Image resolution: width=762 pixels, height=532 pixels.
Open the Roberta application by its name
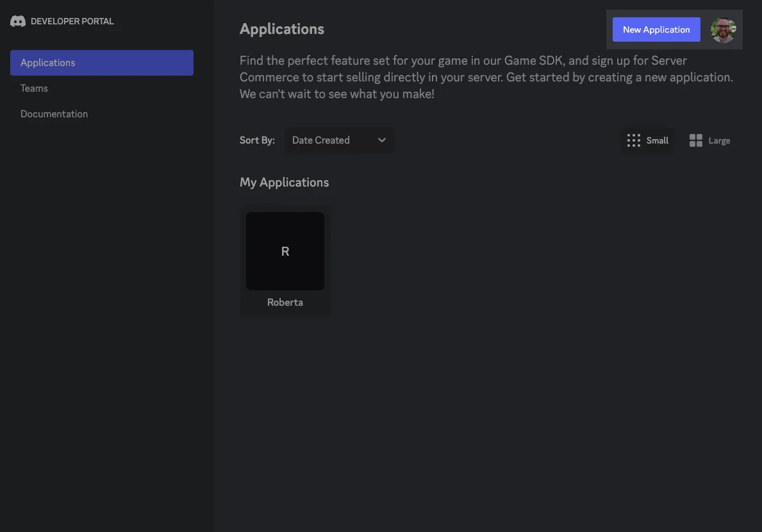click(x=285, y=303)
